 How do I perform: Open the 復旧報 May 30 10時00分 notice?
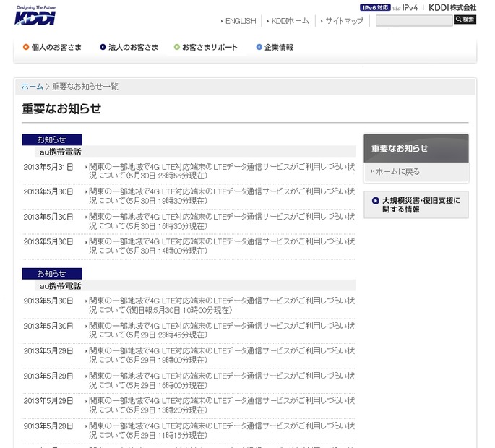(221, 305)
